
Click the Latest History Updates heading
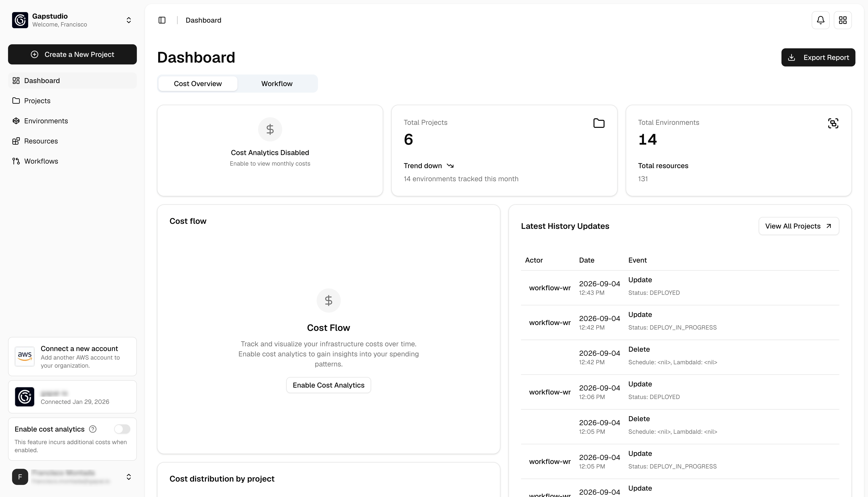pos(565,226)
